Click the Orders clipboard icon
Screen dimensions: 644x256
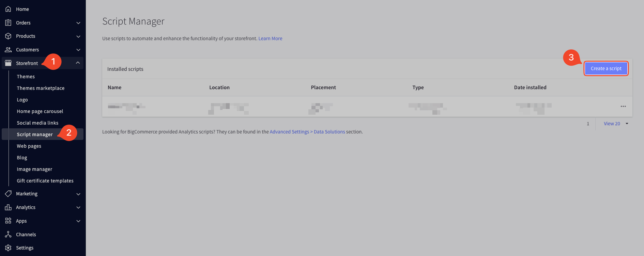pos(8,23)
